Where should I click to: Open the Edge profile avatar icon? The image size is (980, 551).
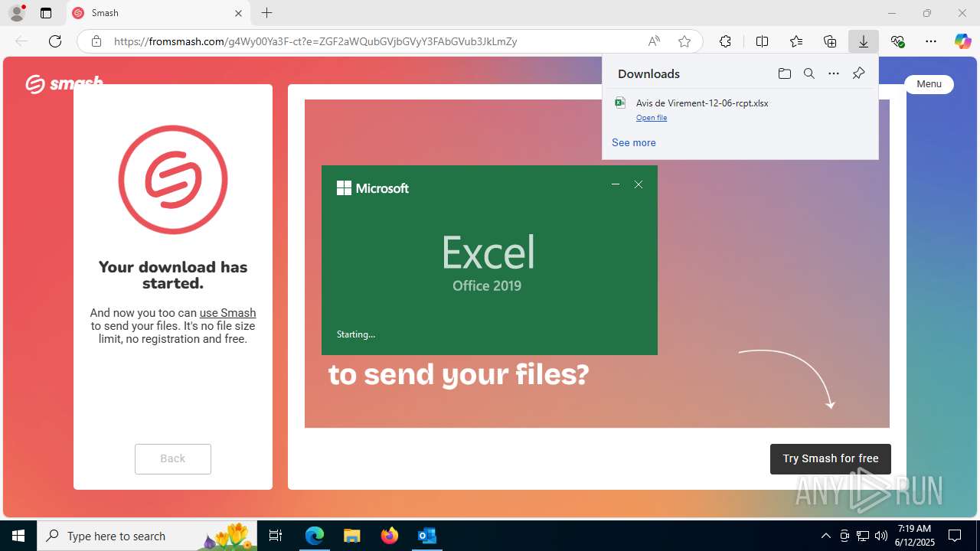click(x=17, y=13)
